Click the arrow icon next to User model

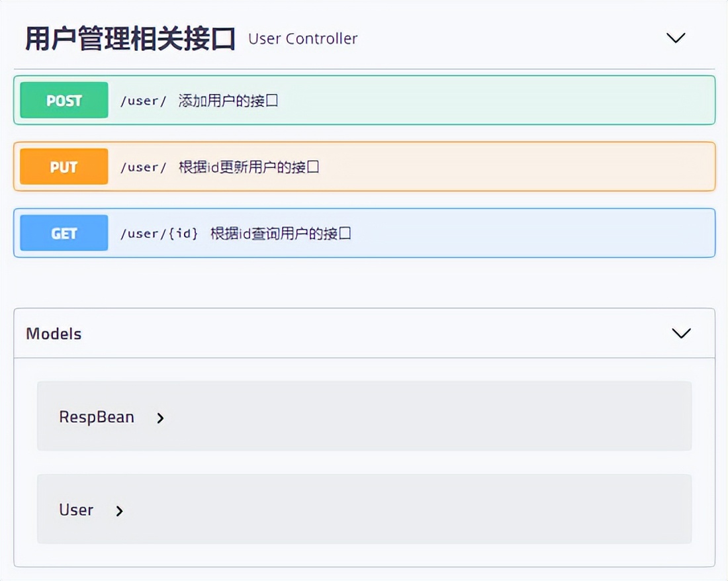click(x=119, y=510)
